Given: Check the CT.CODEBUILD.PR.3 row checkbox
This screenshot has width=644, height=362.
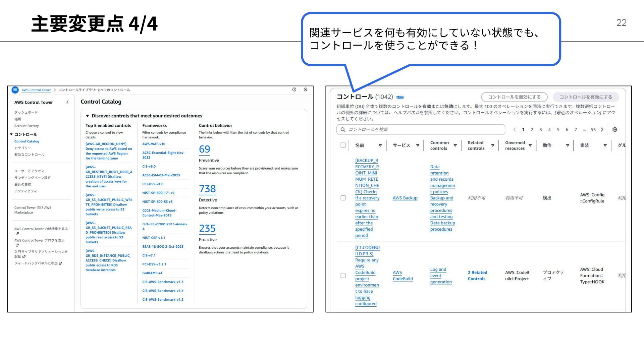Looking at the screenshot, I should [343, 276].
